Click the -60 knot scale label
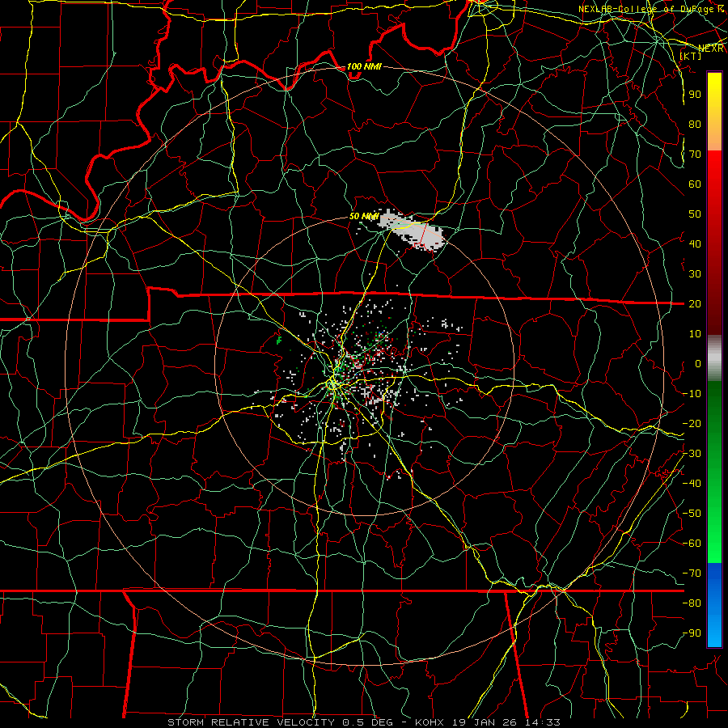Image resolution: width=728 pixels, height=728 pixels. click(692, 544)
